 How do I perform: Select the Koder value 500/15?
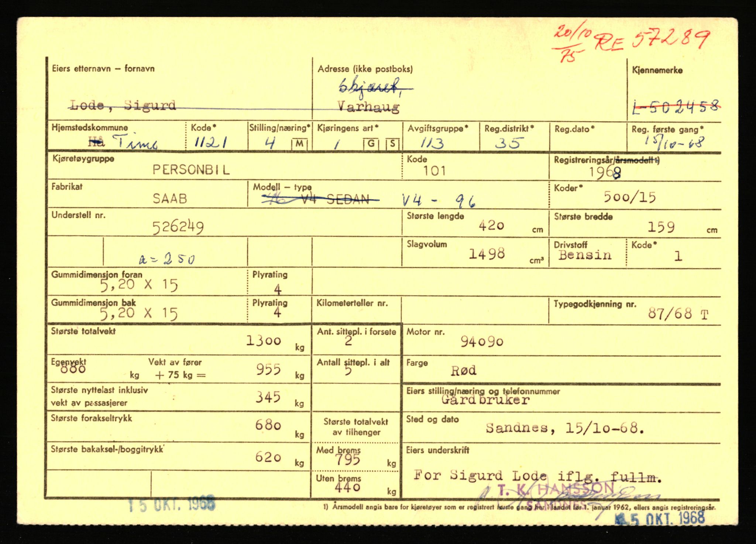point(630,197)
